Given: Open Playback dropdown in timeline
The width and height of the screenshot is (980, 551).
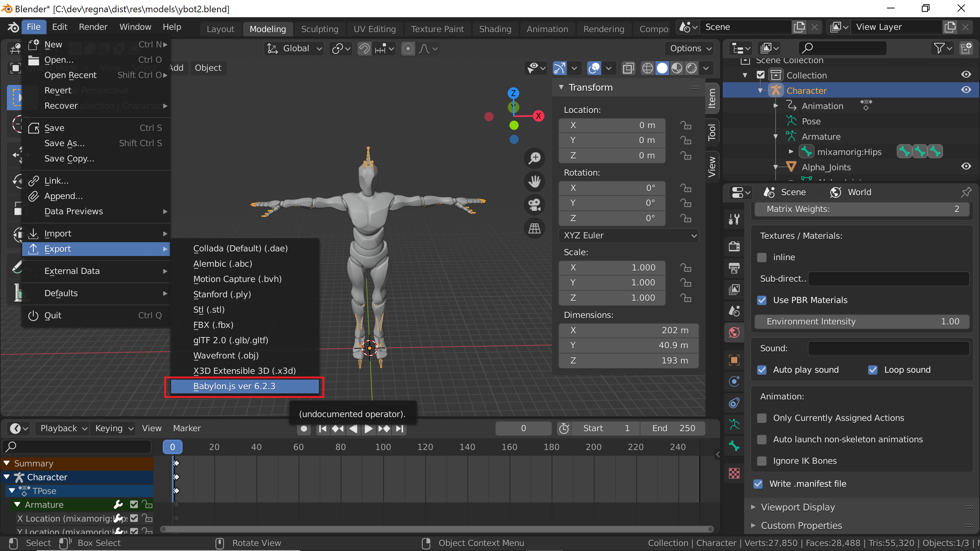Looking at the screenshot, I should [63, 428].
